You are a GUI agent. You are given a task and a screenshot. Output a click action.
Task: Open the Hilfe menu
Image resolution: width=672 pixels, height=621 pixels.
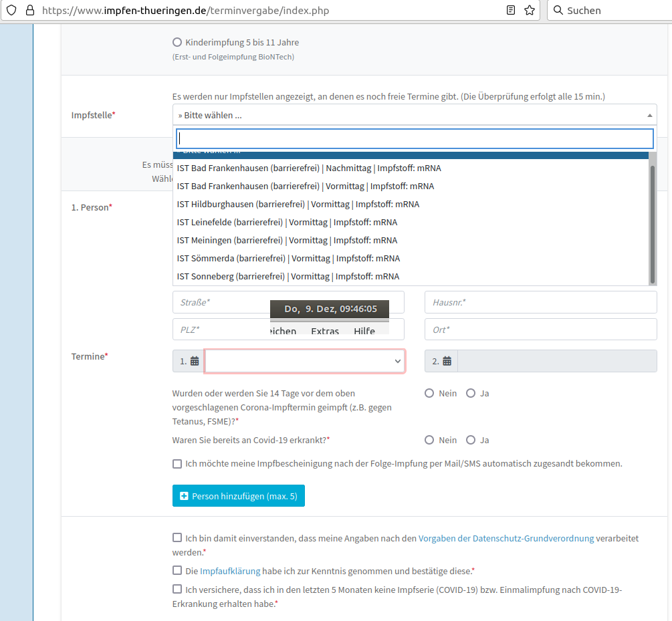(x=364, y=332)
